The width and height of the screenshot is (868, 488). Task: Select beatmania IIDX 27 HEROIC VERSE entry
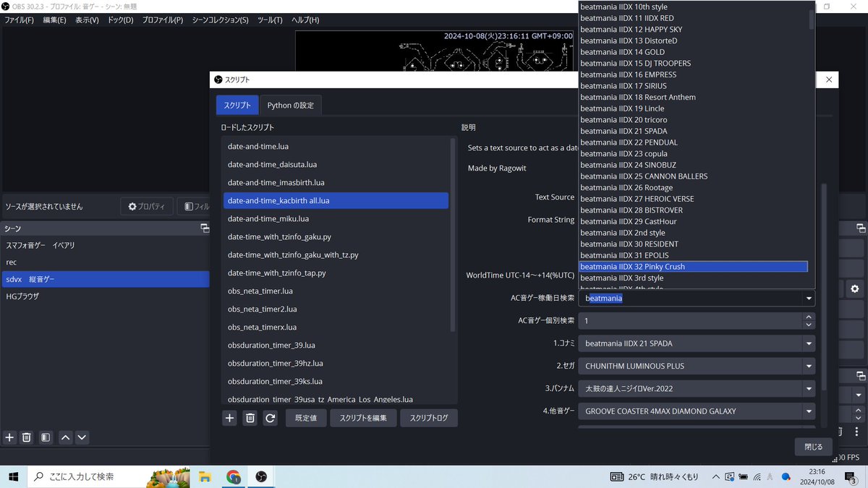tap(693, 199)
